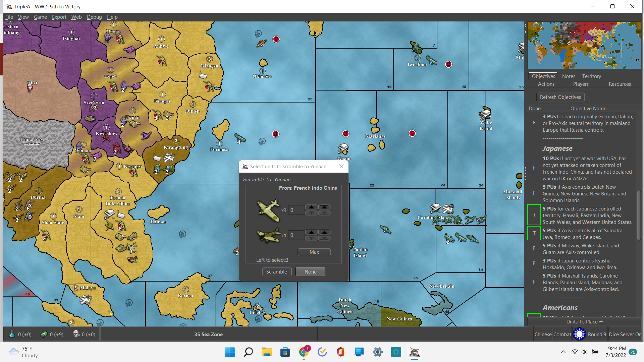Open Windows taskbar search
644x362 pixels.
tap(248, 352)
